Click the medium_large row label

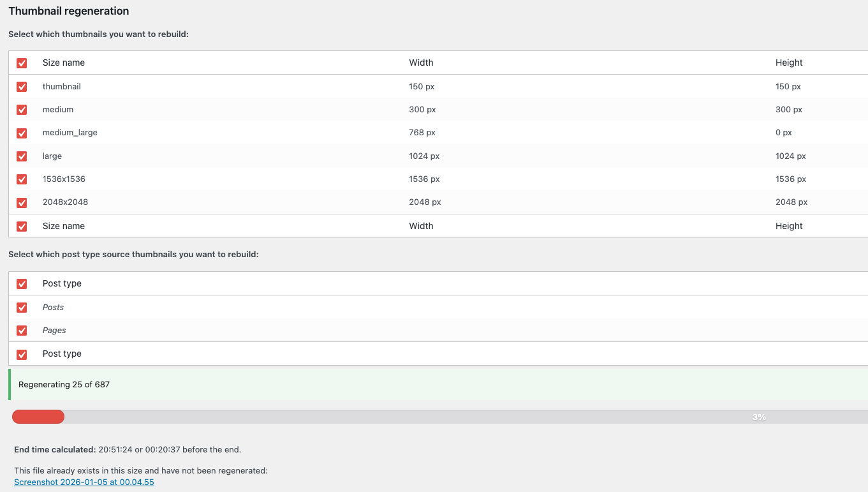[x=70, y=133]
